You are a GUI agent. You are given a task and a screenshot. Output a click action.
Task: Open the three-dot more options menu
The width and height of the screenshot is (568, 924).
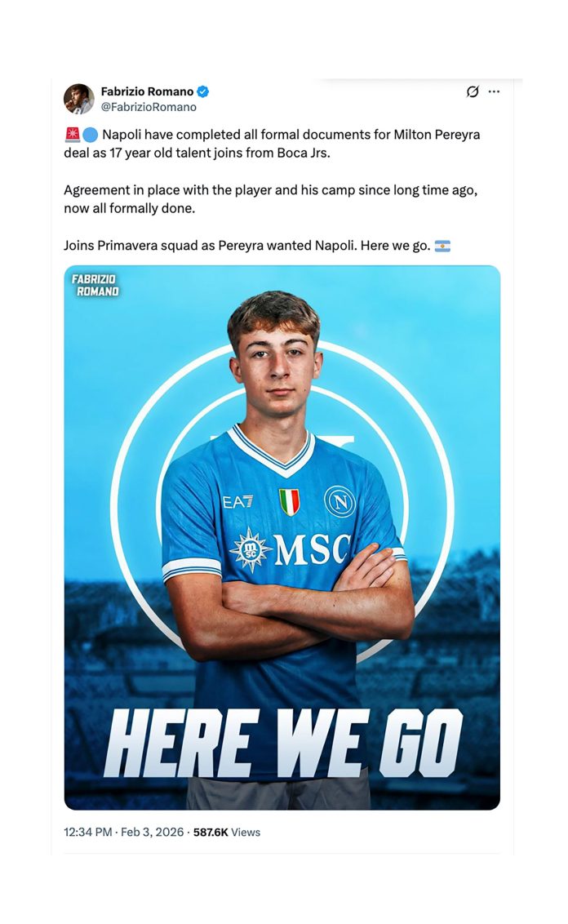click(x=494, y=91)
